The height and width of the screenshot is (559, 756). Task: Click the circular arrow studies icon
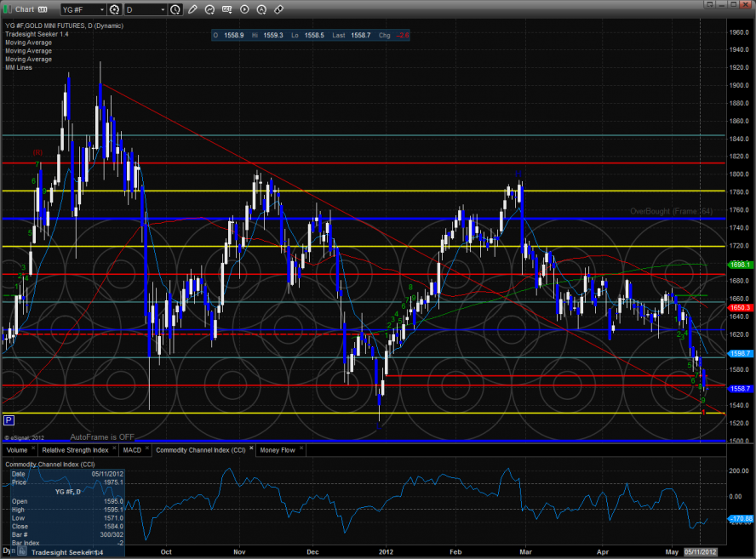pyautogui.click(x=209, y=9)
